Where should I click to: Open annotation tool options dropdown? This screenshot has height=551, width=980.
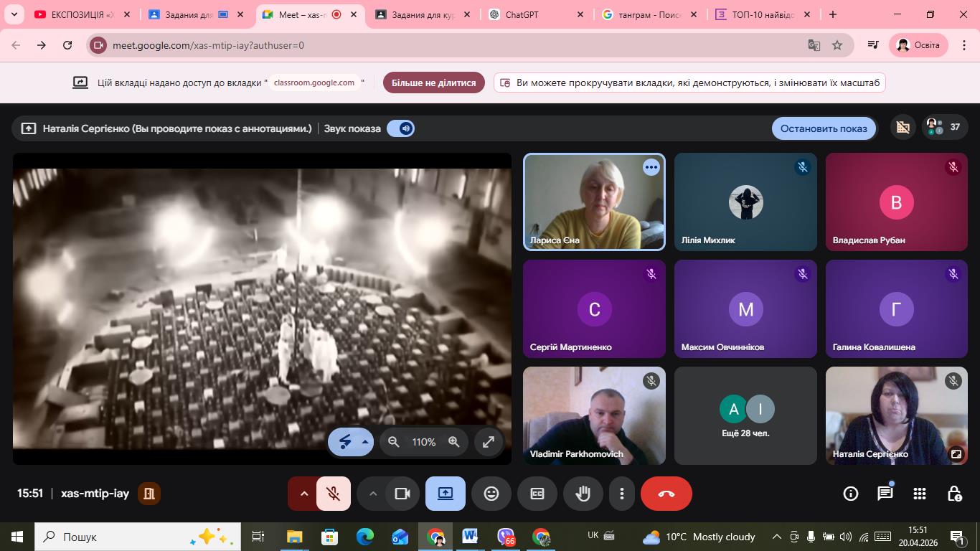[365, 442]
